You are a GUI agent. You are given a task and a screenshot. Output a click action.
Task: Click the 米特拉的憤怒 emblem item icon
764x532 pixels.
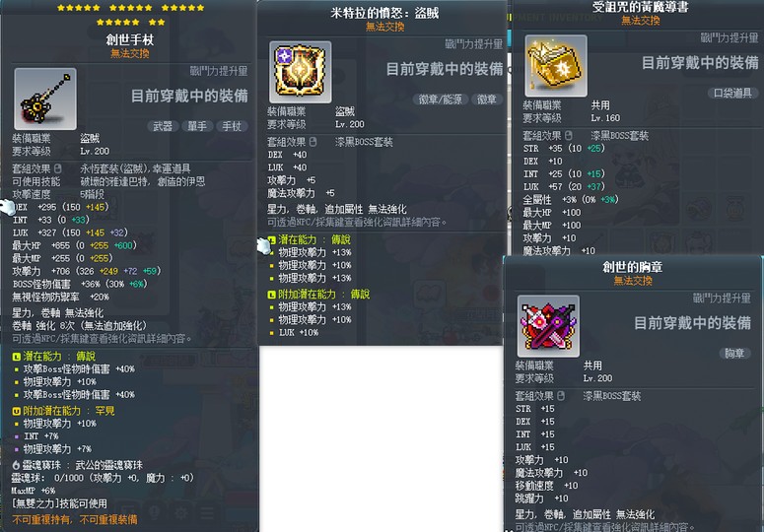click(300, 72)
